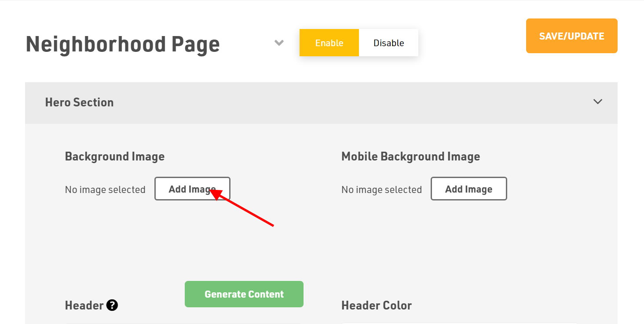Viewport: 644px width, 324px height.
Task: Add image for desktop Background Image
Action: click(192, 189)
